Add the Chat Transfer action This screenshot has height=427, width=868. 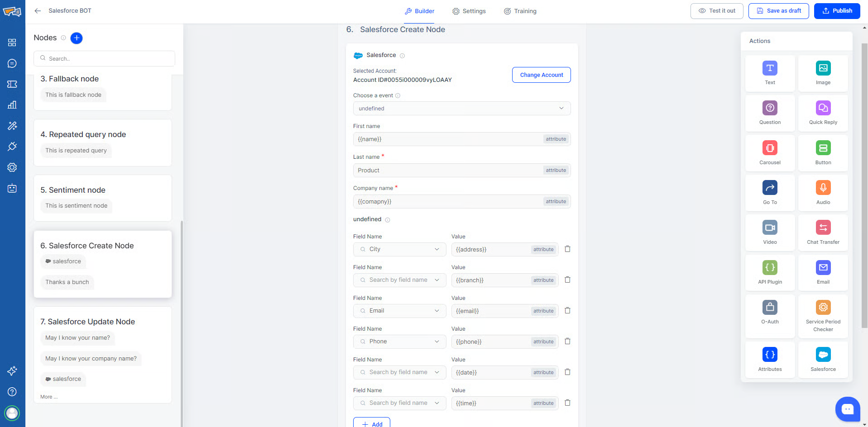[x=823, y=233]
